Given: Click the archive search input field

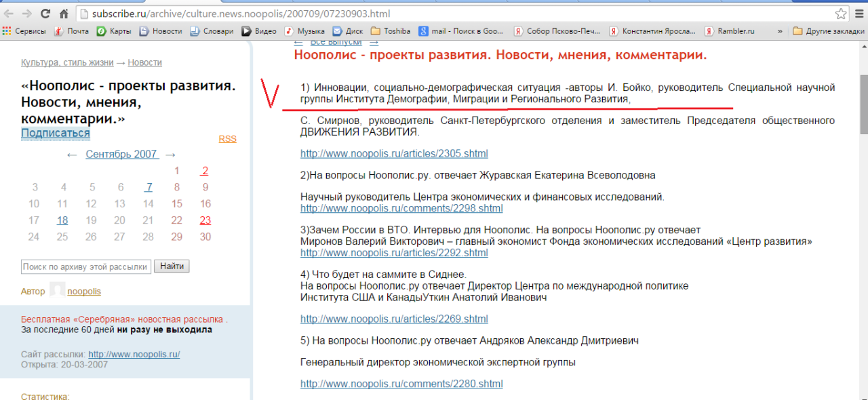Looking at the screenshot, I should 85,266.
